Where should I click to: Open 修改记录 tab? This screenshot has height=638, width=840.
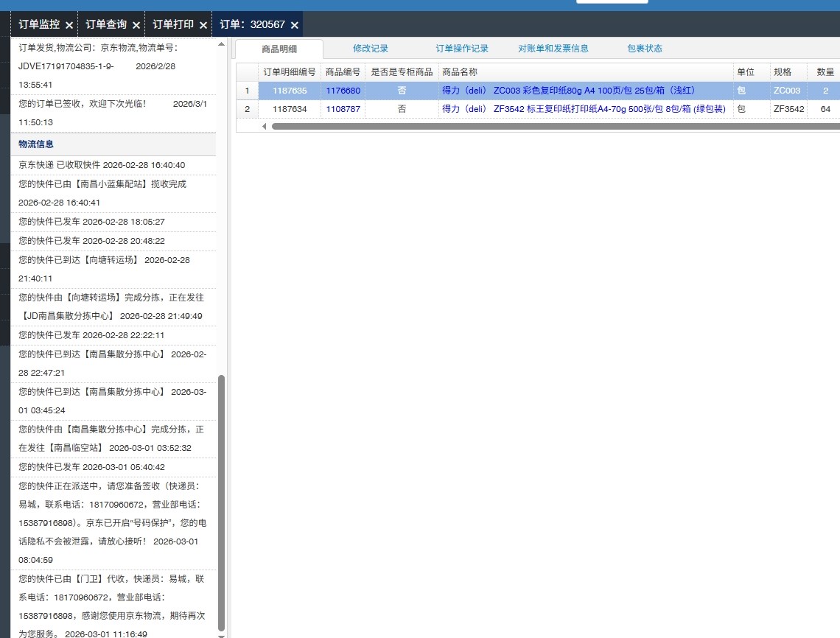click(371, 49)
